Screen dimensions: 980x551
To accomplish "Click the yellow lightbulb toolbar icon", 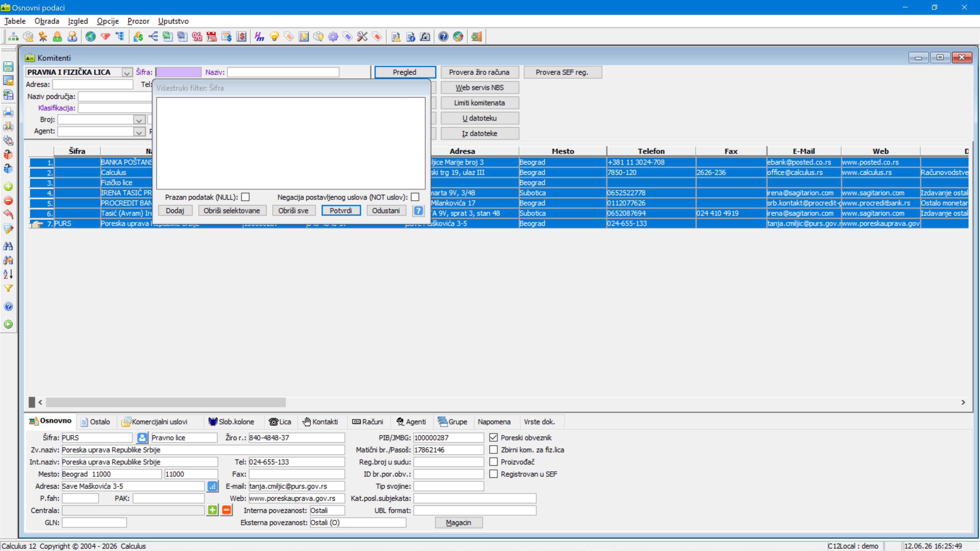I will tap(274, 36).
